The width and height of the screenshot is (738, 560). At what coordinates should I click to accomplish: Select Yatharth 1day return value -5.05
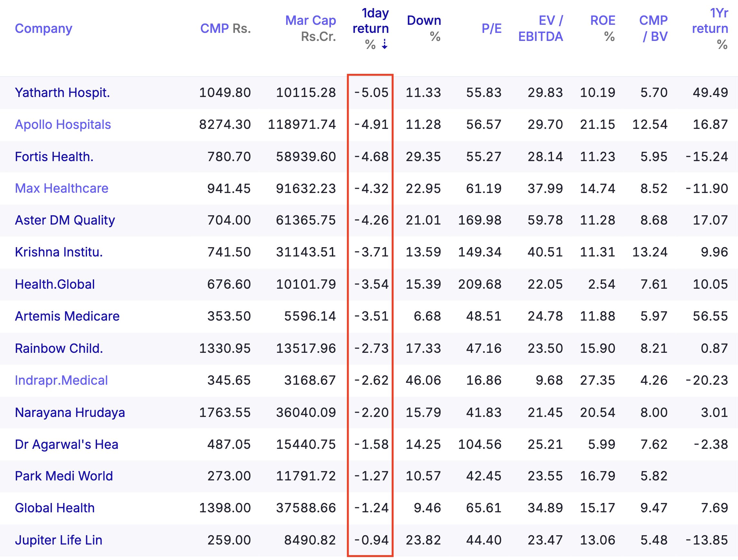pyautogui.click(x=371, y=93)
